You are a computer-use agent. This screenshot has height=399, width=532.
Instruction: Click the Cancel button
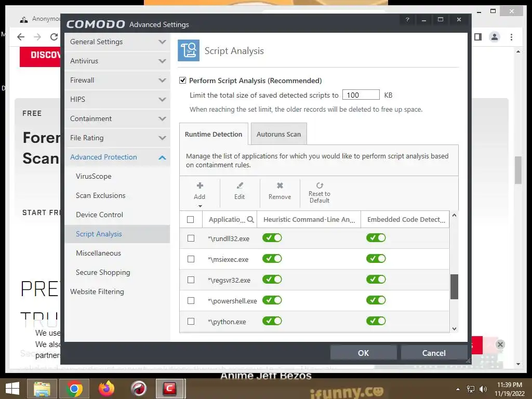coord(434,353)
